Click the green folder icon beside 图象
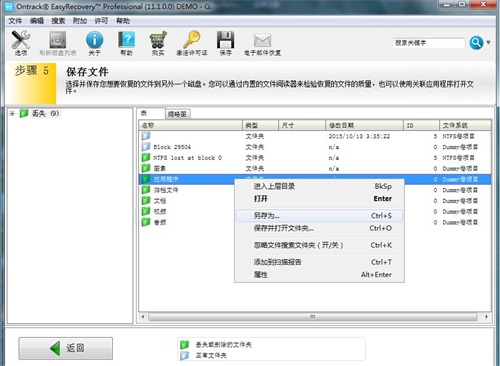 [146, 168]
